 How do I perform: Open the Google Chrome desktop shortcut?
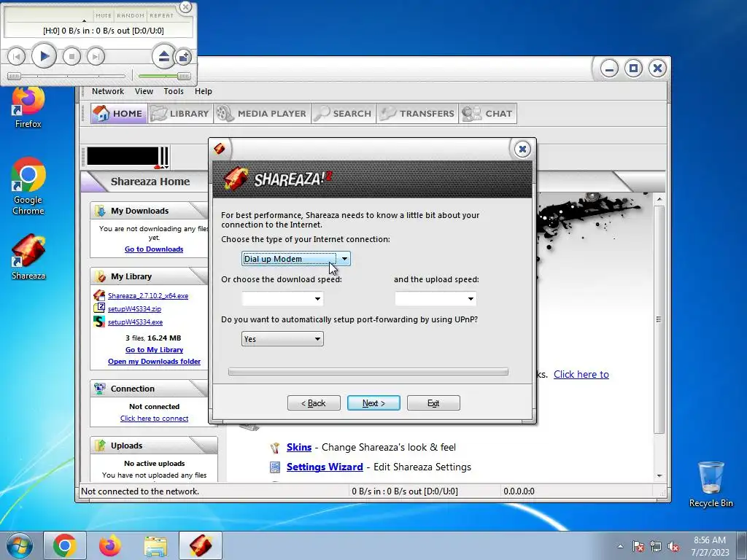coord(28,186)
